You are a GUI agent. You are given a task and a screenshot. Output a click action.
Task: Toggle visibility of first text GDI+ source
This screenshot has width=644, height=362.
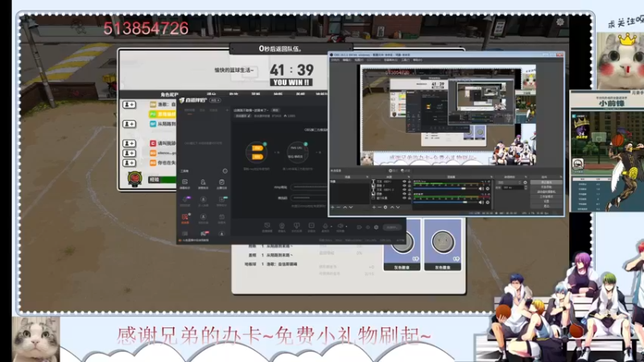(x=404, y=182)
